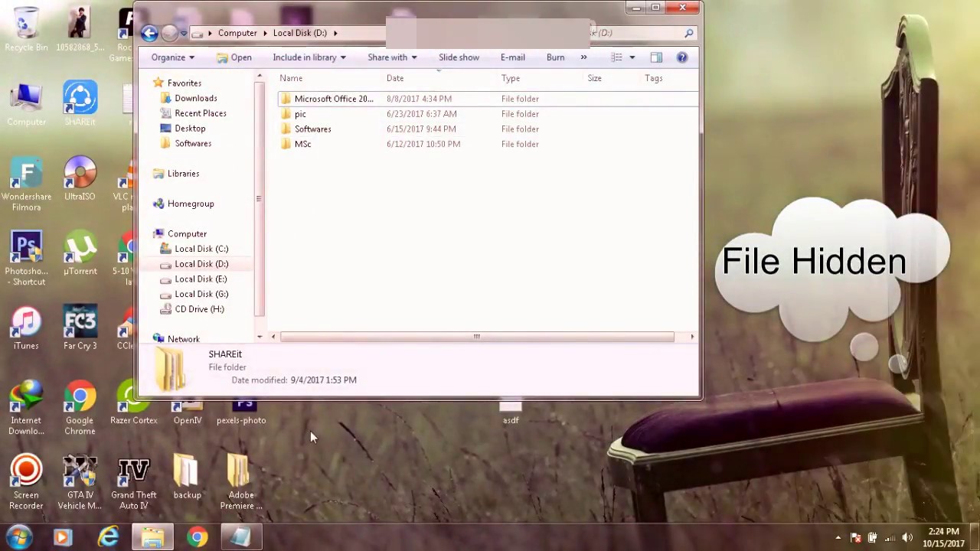This screenshot has height=551, width=980.
Task: Click the Explorer Back navigation button
Action: (150, 33)
